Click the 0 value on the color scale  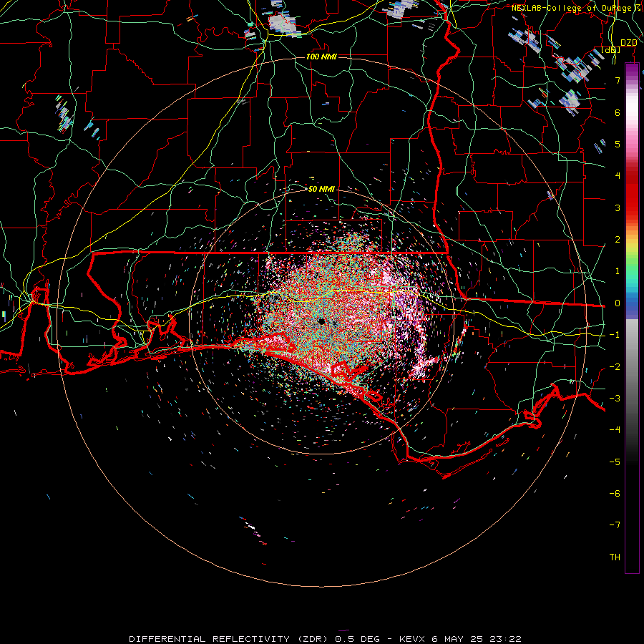(618, 303)
